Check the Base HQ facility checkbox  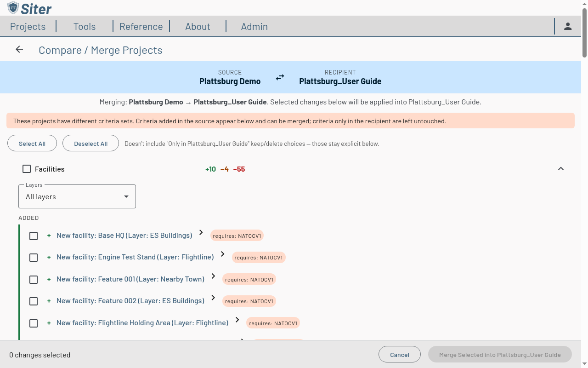click(34, 236)
